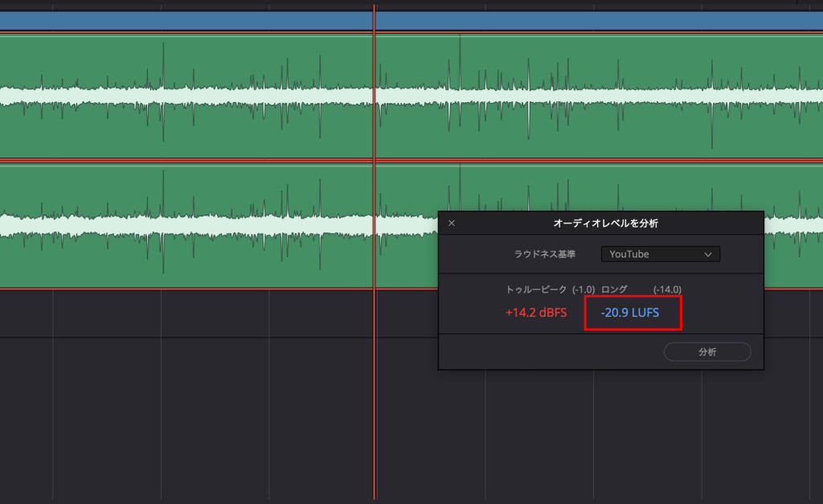Click the blue video clip on top track

[201, 16]
